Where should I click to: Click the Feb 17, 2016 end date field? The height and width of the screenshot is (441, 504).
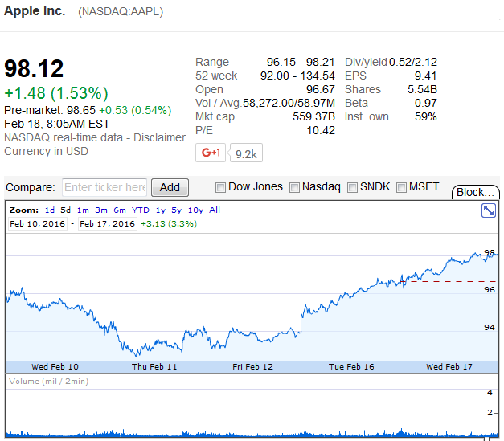coord(108,223)
